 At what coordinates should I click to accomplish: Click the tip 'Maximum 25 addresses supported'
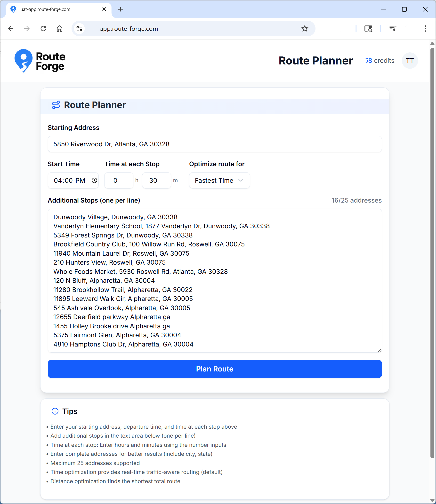pos(95,463)
